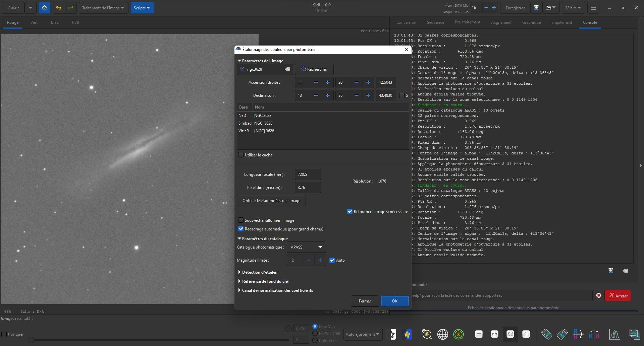Select the Utilisateur radio button
Viewport: 644px width, 346px height.
pyautogui.click(x=315, y=340)
